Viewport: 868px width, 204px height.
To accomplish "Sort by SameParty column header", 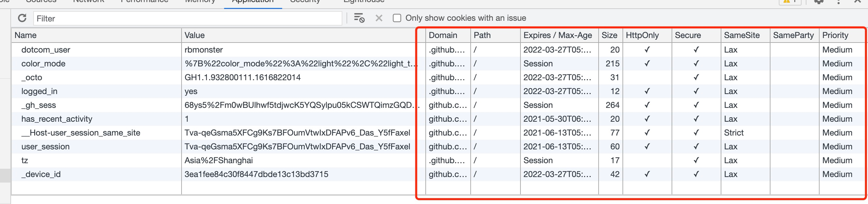I will [x=794, y=35].
